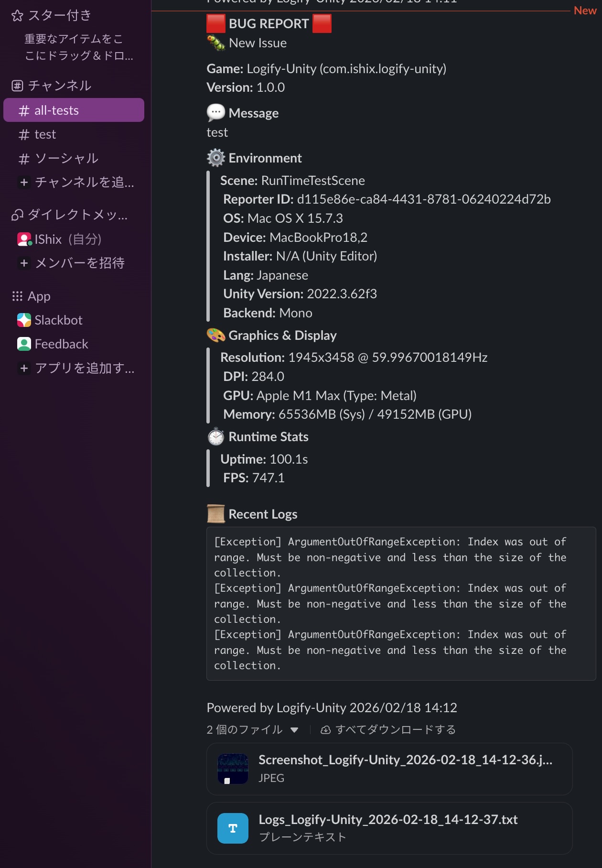This screenshot has width=602, height=868.
Task: Click すべてダウンロードする link
Action: click(395, 730)
